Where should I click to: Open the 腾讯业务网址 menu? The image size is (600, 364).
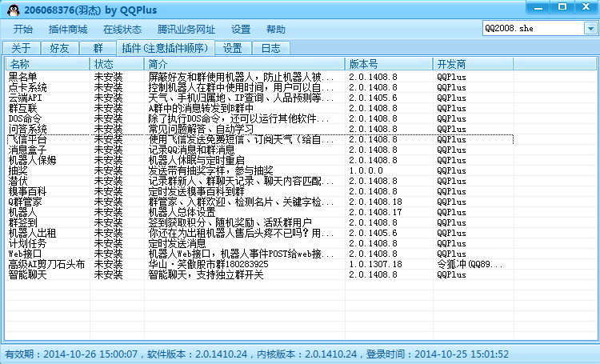pyautogui.click(x=186, y=30)
